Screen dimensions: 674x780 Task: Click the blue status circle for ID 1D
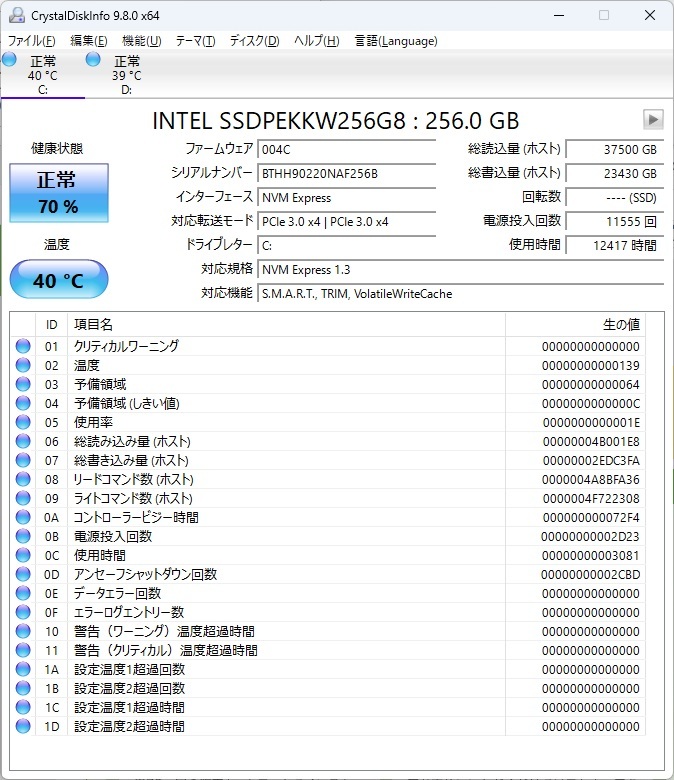23,726
